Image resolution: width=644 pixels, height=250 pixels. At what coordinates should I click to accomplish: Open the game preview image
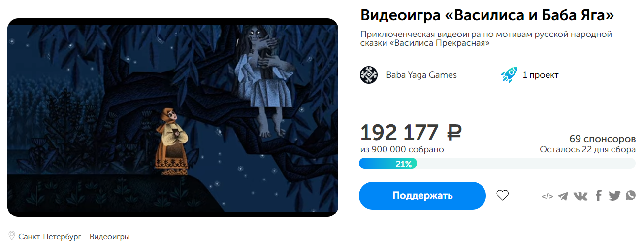point(173,117)
